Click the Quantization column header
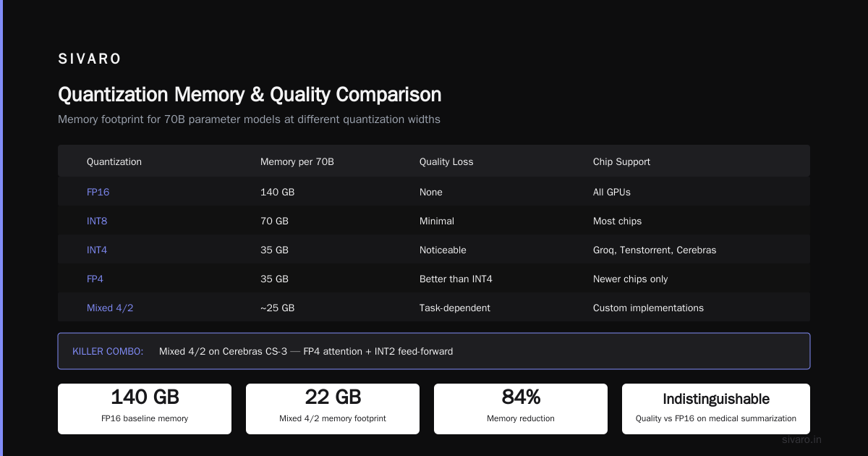The height and width of the screenshot is (456, 868). tap(114, 161)
